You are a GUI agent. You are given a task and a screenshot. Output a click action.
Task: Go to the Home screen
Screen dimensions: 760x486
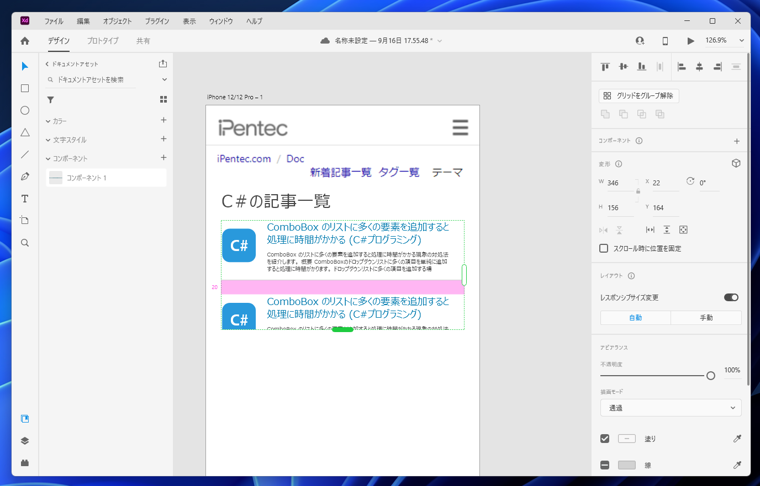click(25, 41)
